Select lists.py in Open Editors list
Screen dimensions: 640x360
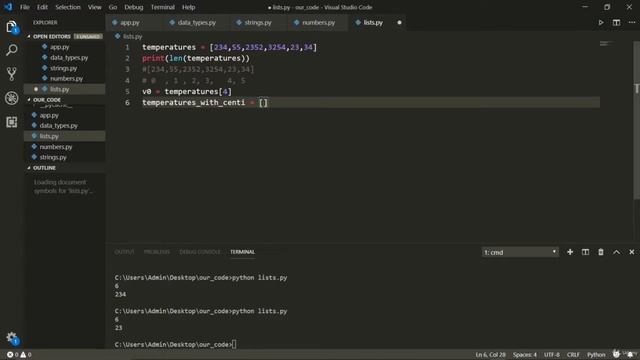[65, 89]
